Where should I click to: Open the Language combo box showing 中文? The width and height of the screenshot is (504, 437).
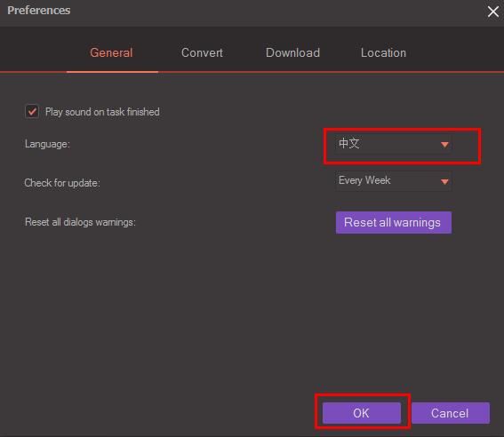(x=394, y=144)
